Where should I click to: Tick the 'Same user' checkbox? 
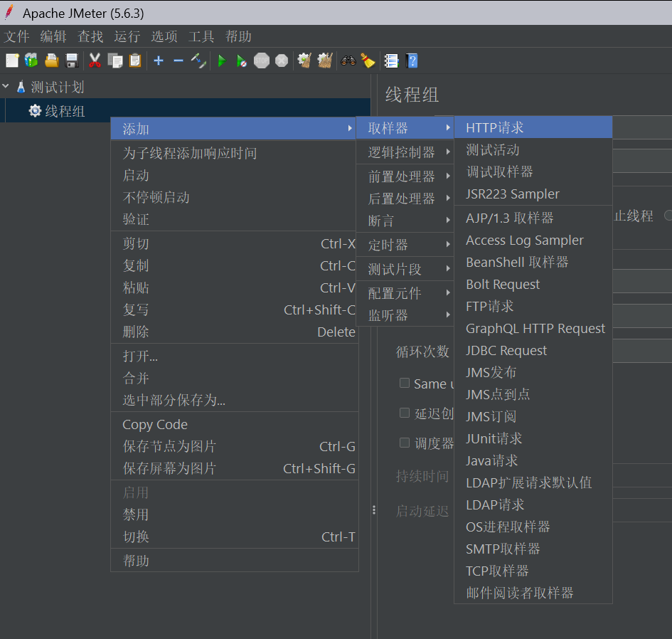pos(405,383)
